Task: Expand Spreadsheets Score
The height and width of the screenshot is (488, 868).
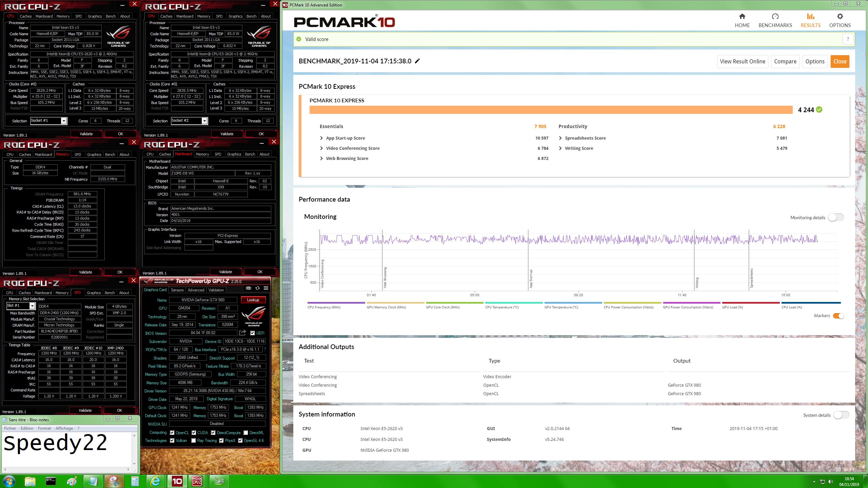Action: (560, 138)
